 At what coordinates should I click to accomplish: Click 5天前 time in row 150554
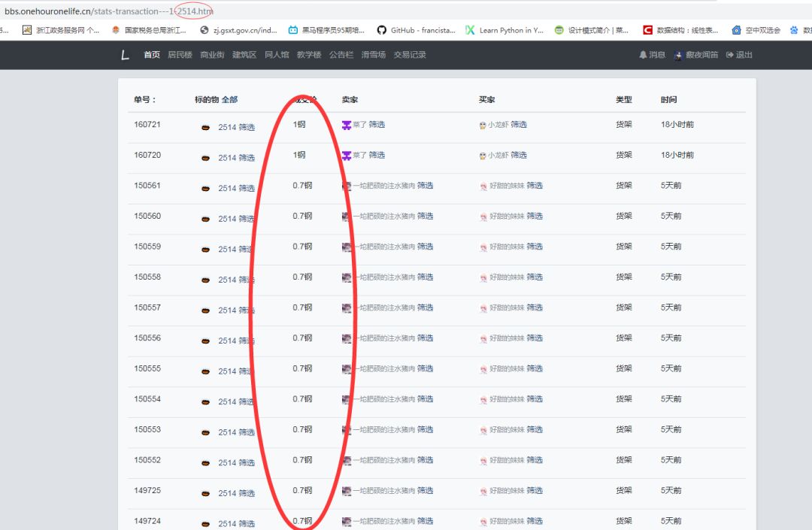(671, 399)
